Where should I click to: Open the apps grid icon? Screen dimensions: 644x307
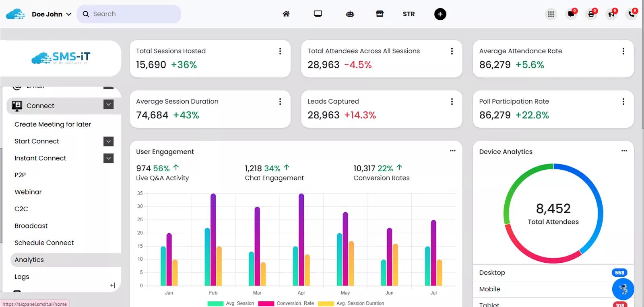click(551, 15)
